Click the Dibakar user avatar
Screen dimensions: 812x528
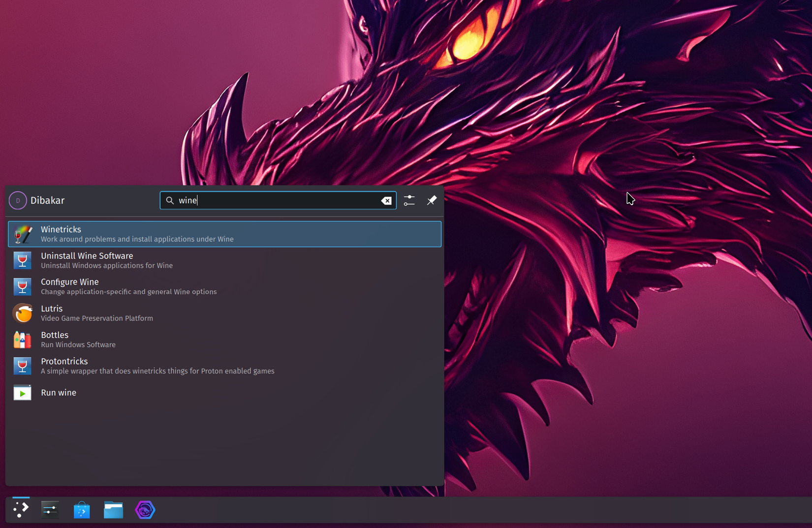18,201
